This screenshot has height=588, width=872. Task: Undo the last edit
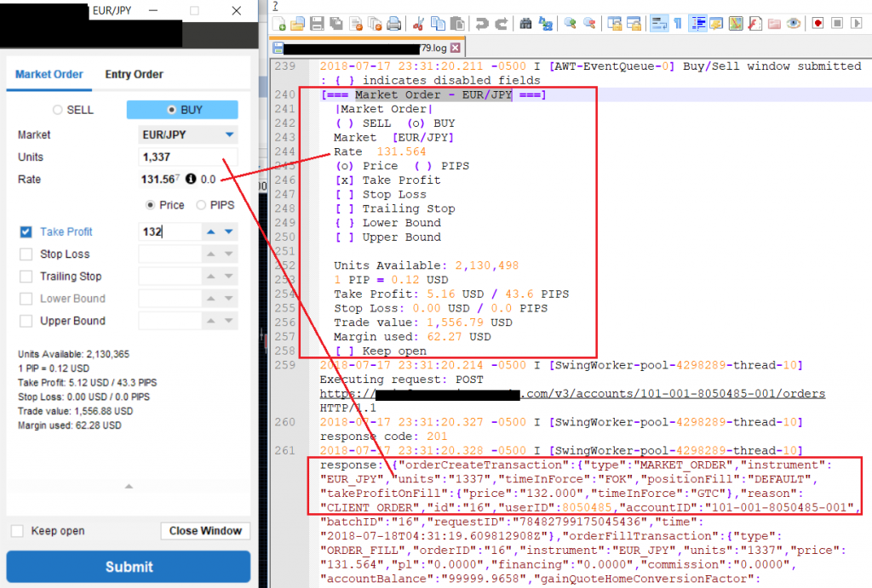pos(482,23)
